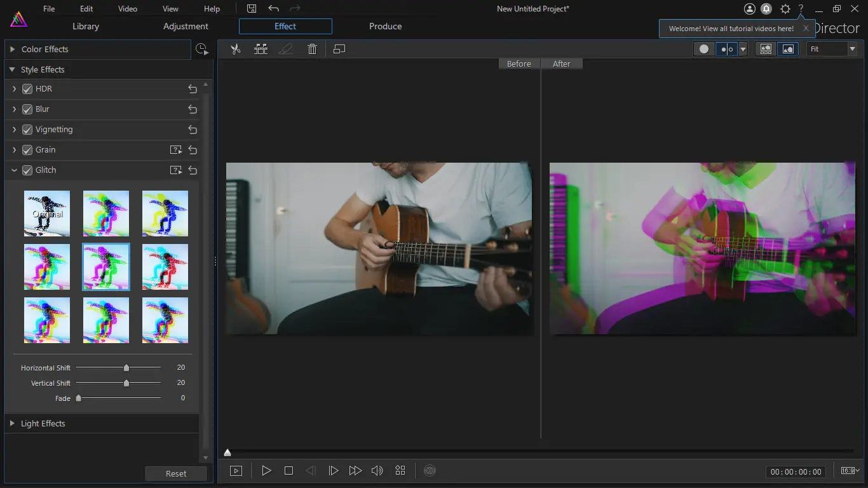Open the settings gear icon

[785, 9]
